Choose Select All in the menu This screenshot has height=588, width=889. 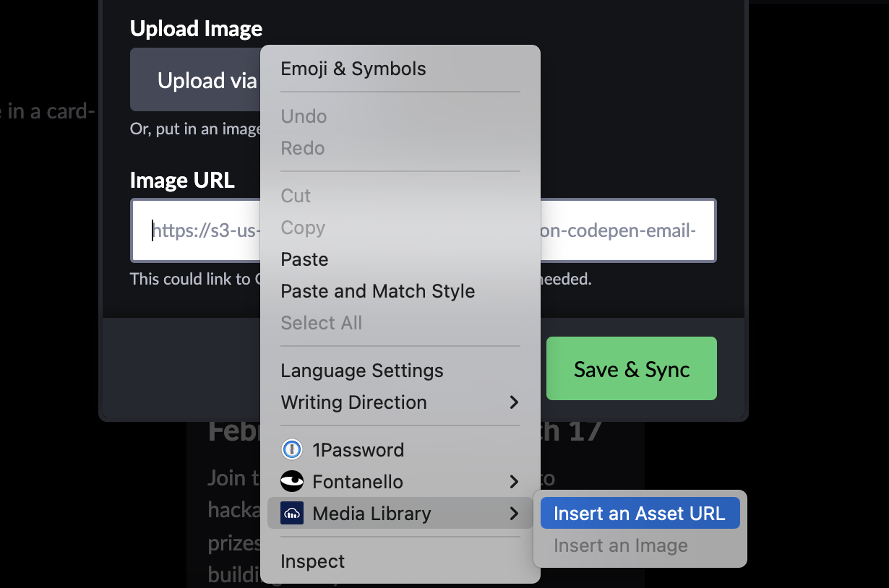(322, 323)
